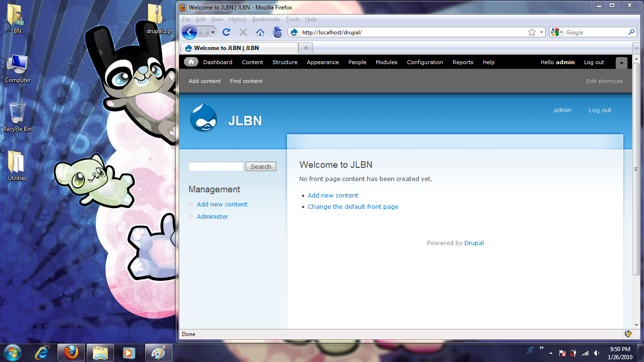Open the drupal.zip file on desktop

(158, 20)
